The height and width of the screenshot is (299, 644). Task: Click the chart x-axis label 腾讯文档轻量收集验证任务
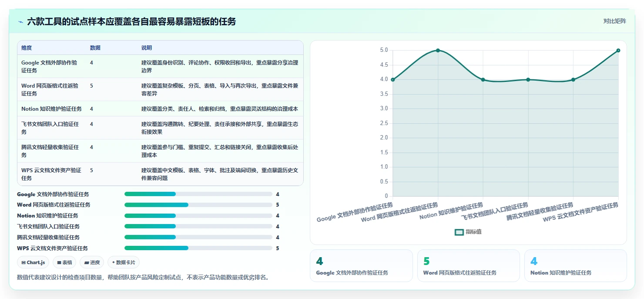(540, 211)
